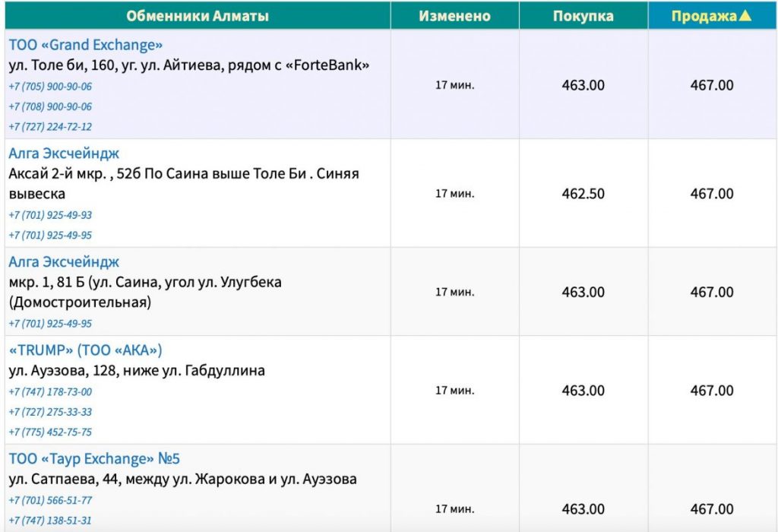The image size is (778, 532).
Task: Open the «TRUMP» (ТОО «АКА») link
Action: click(x=85, y=350)
